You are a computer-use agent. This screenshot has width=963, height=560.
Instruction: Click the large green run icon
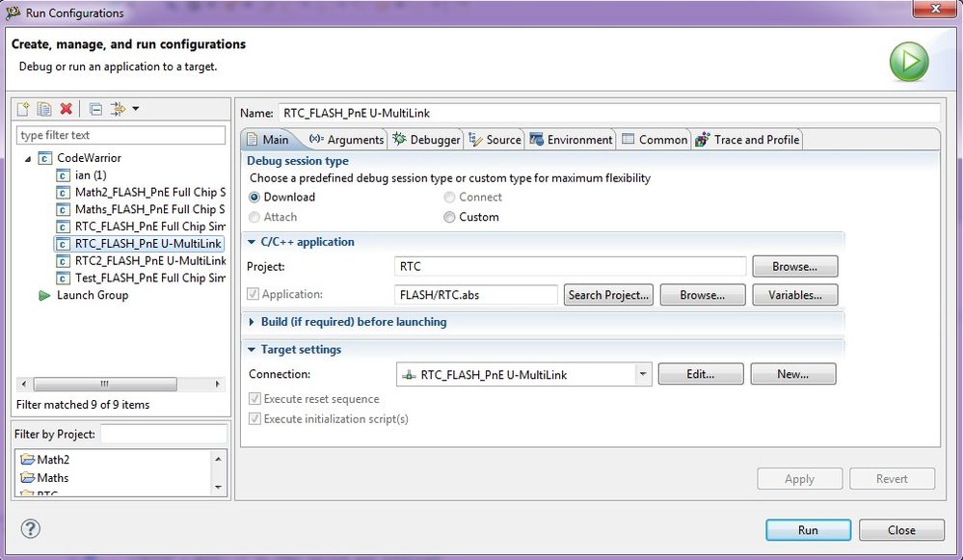(x=908, y=62)
